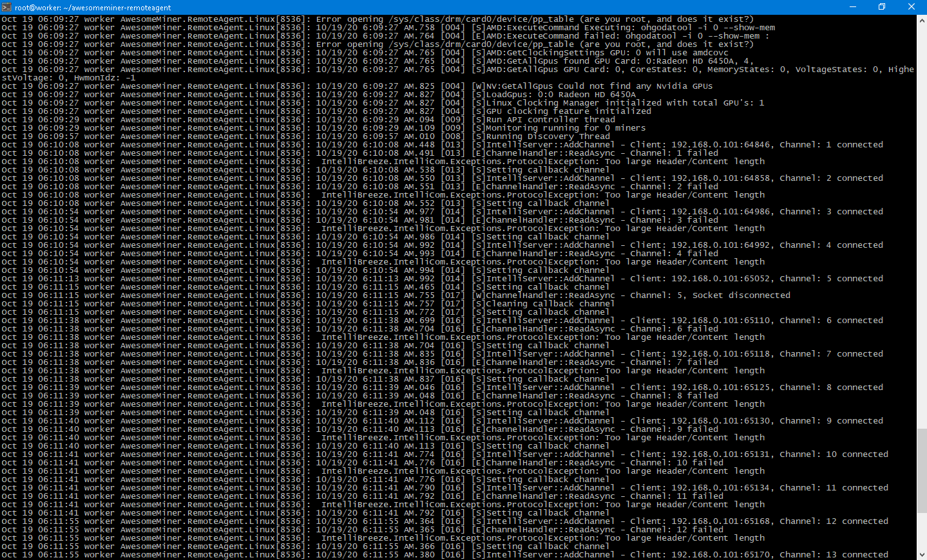Click the 'Channel: 9 failed' text
This screenshot has height=560, width=927.
coord(674,429)
